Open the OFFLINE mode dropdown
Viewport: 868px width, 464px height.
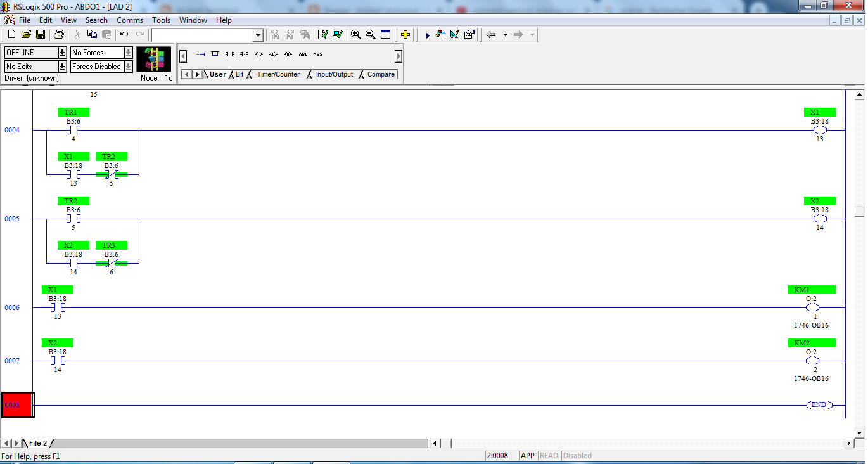[x=61, y=52]
